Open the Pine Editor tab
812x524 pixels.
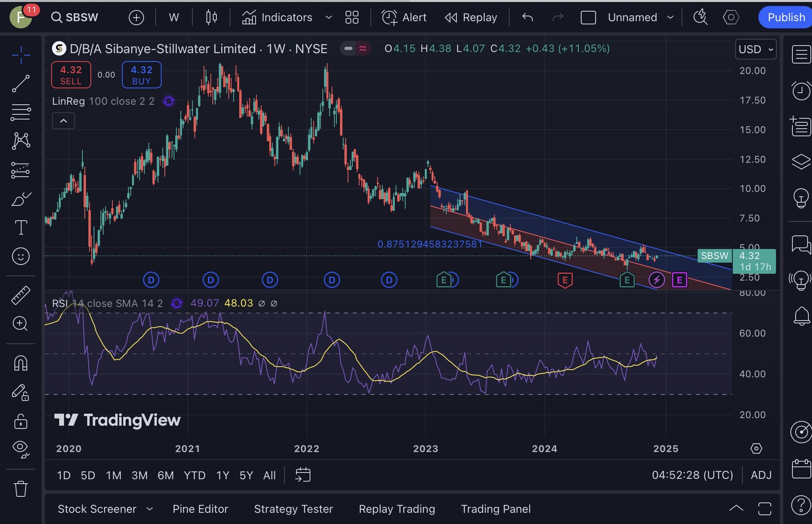pos(200,509)
